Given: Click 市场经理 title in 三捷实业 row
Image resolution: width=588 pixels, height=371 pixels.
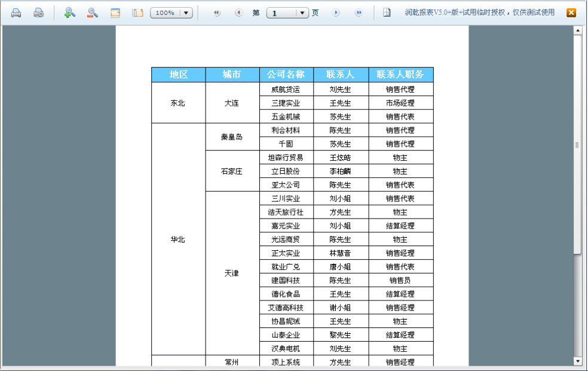Looking at the screenshot, I should coord(401,103).
